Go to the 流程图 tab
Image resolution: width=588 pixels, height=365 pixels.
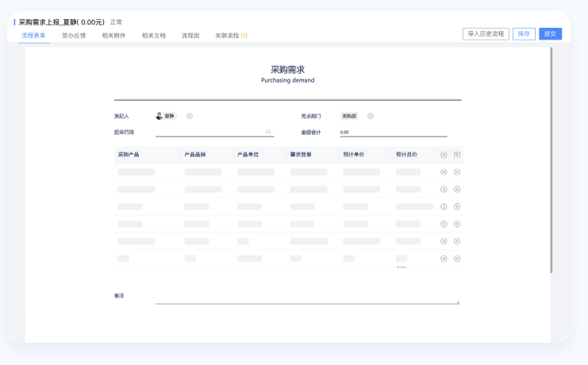pos(190,36)
